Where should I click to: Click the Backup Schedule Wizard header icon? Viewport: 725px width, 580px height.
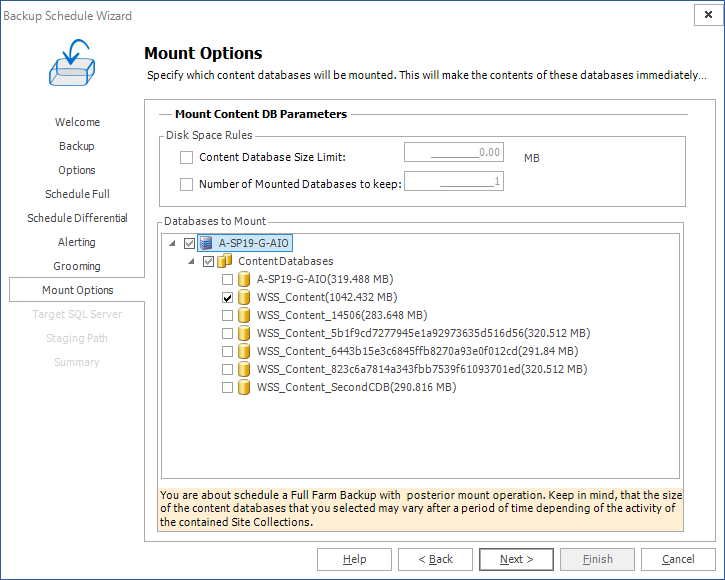(77, 65)
